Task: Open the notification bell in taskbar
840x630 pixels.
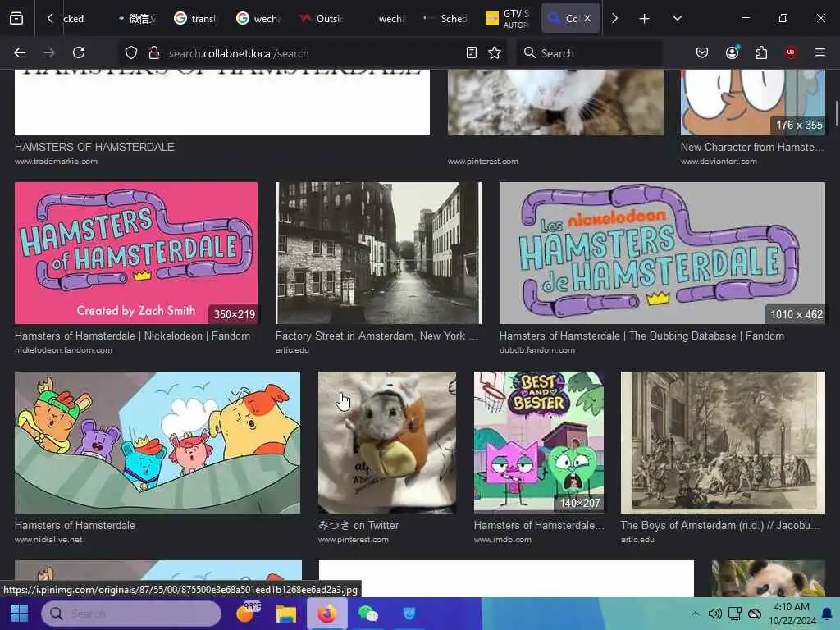Action: [x=827, y=614]
